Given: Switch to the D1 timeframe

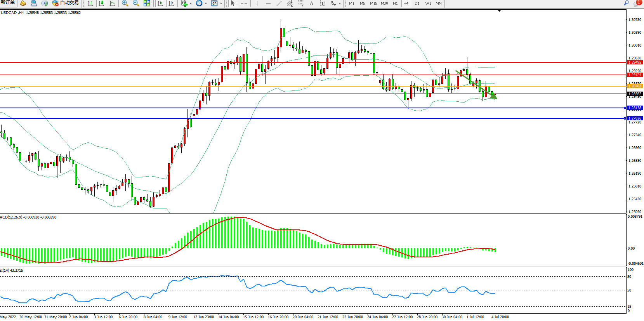Looking at the screenshot, I should pos(417,3).
